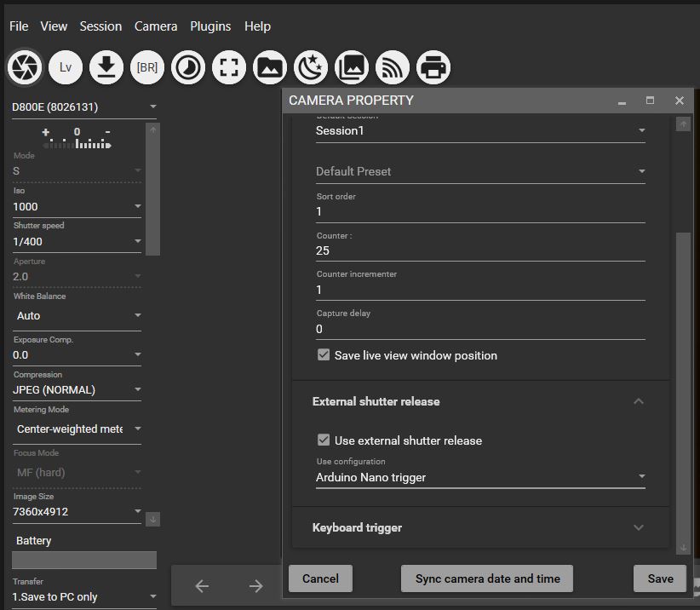Click the Counter value field

(x=480, y=251)
